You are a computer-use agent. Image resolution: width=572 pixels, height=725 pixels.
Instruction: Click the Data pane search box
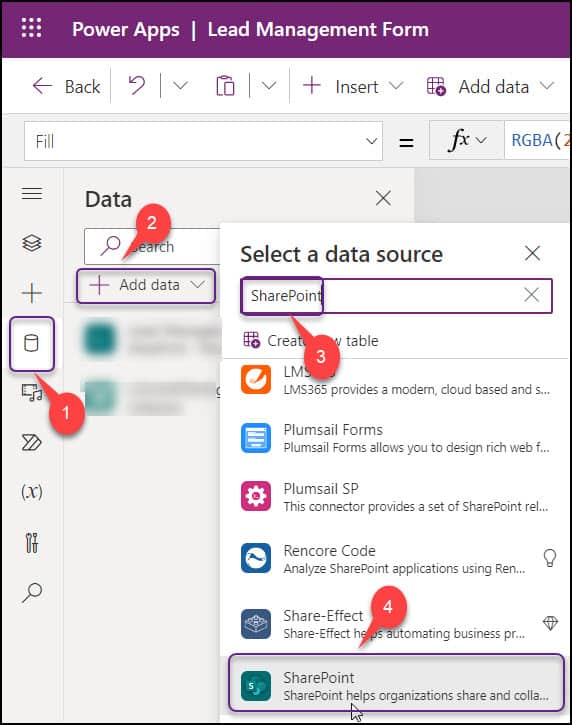153,246
